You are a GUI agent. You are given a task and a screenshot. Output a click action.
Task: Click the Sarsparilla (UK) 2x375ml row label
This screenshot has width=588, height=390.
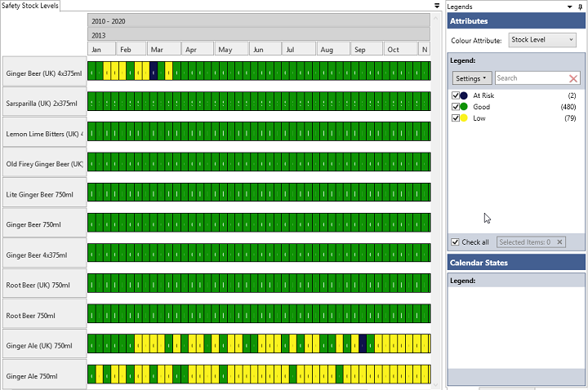[45, 104]
